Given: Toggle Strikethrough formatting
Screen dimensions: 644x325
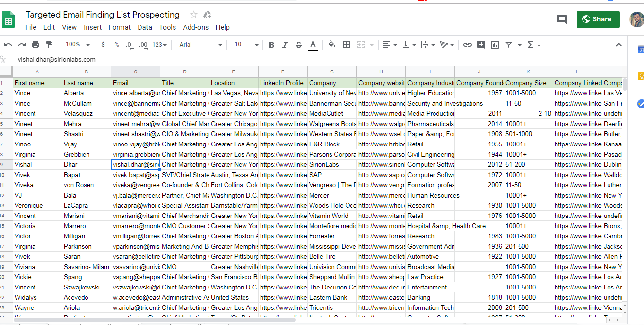Looking at the screenshot, I should tap(299, 45).
